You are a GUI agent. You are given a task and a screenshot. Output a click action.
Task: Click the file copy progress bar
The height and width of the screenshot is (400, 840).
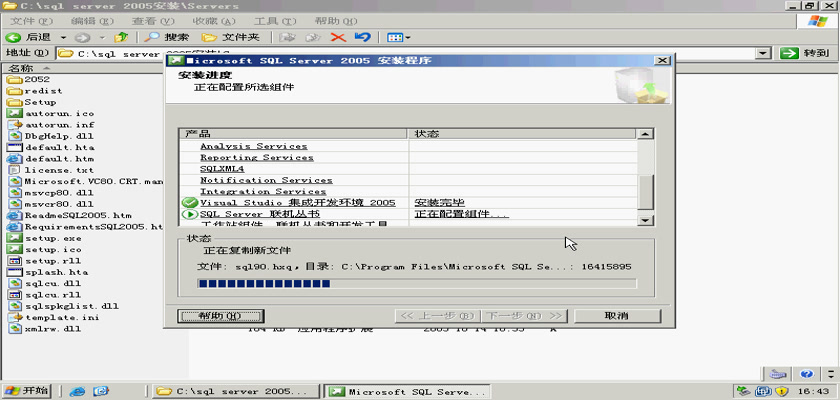(417, 283)
